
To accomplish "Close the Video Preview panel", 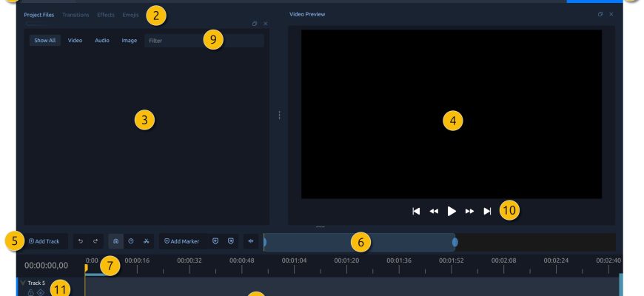I will (611, 14).
